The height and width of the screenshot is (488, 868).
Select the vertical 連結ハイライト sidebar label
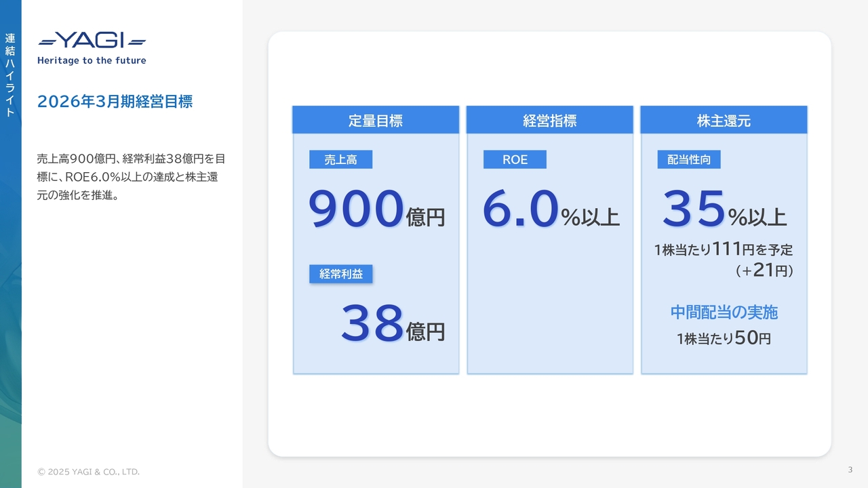(10, 75)
